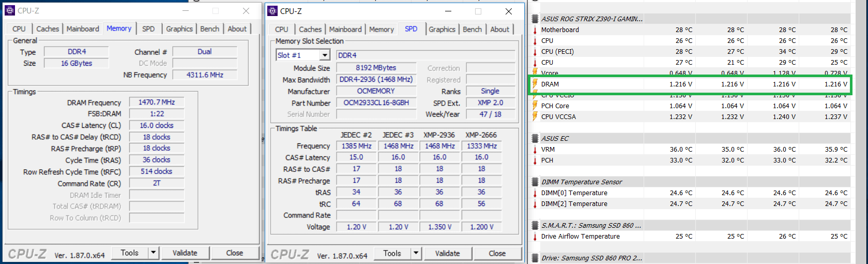The width and height of the screenshot is (868, 264).
Task: Click the DRAM Frequency value 1470.7 MHz
Action: (x=157, y=102)
